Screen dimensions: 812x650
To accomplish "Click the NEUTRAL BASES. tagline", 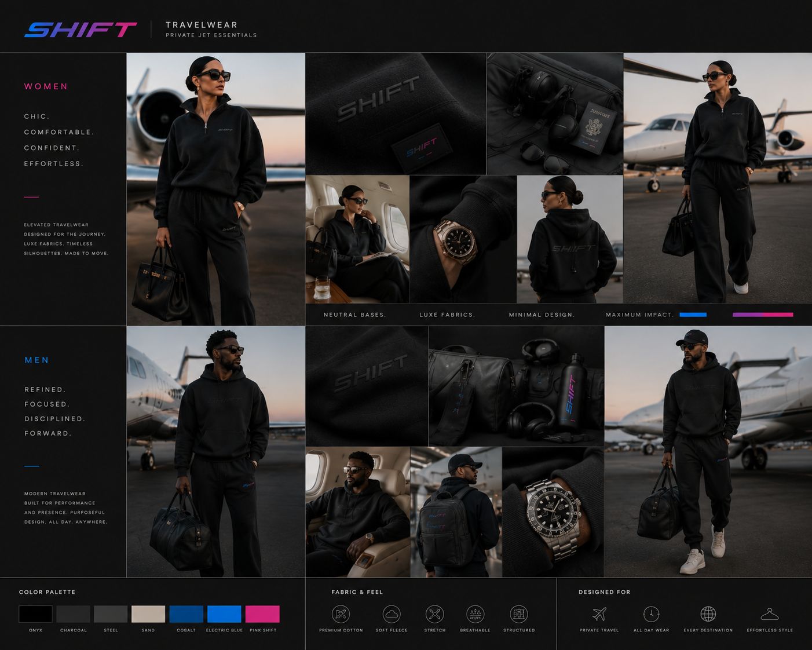I will coord(354,315).
